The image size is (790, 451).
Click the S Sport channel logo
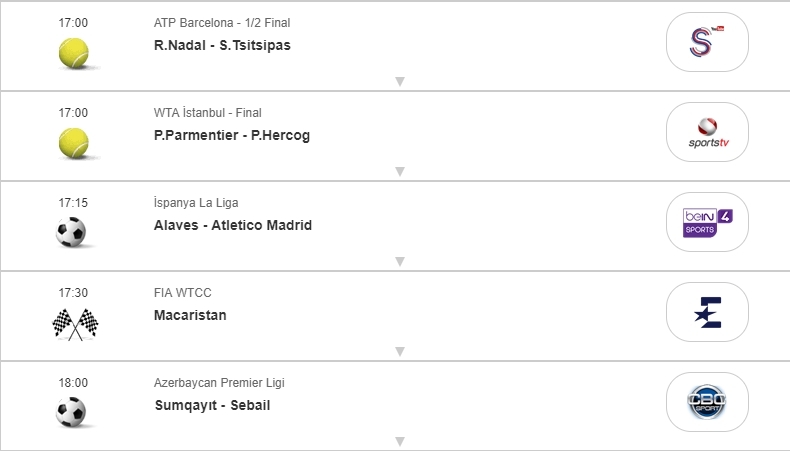[x=707, y=42]
